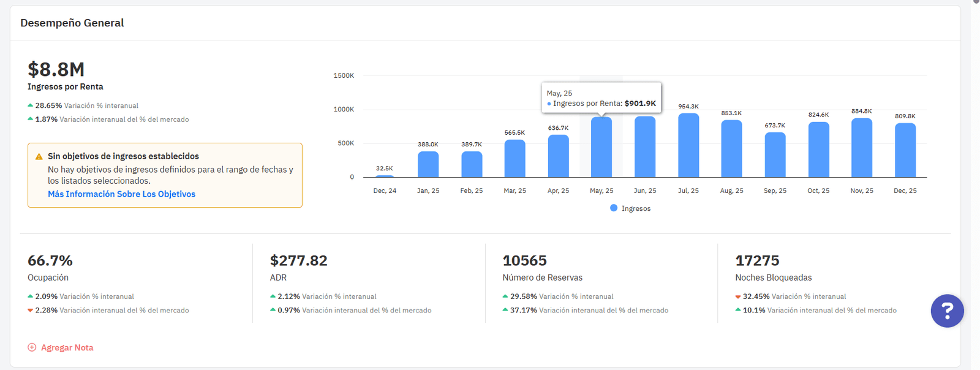Image resolution: width=980 pixels, height=370 pixels.
Task: Click the Dec, 25 bar showing 809.8K
Action: point(905,150)
